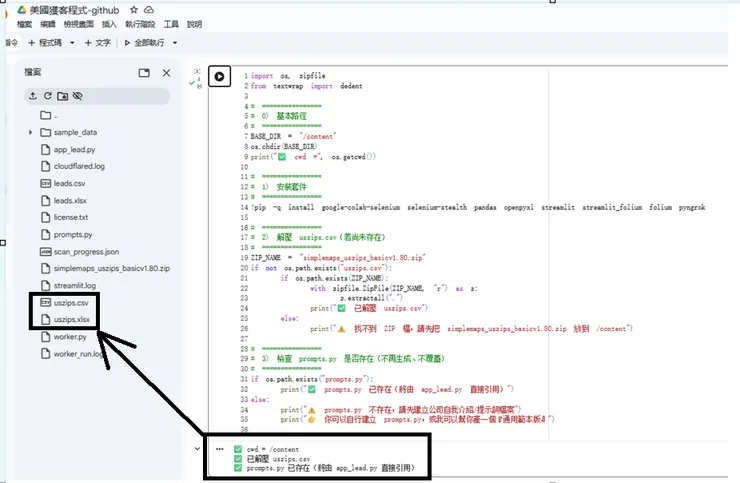Open the 插入 (Insert) menu
740x483 pixels.
pyautogui.click(x=108, y=23)
